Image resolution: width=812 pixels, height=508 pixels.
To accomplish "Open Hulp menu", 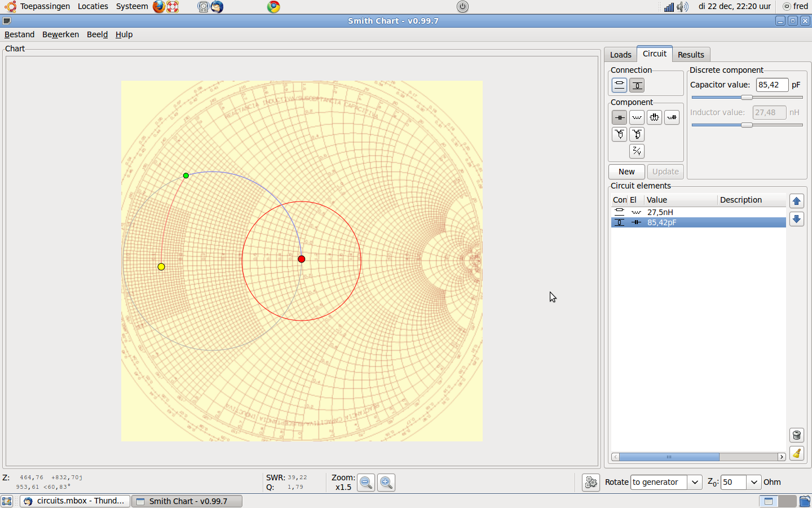I will click(124, 34).
